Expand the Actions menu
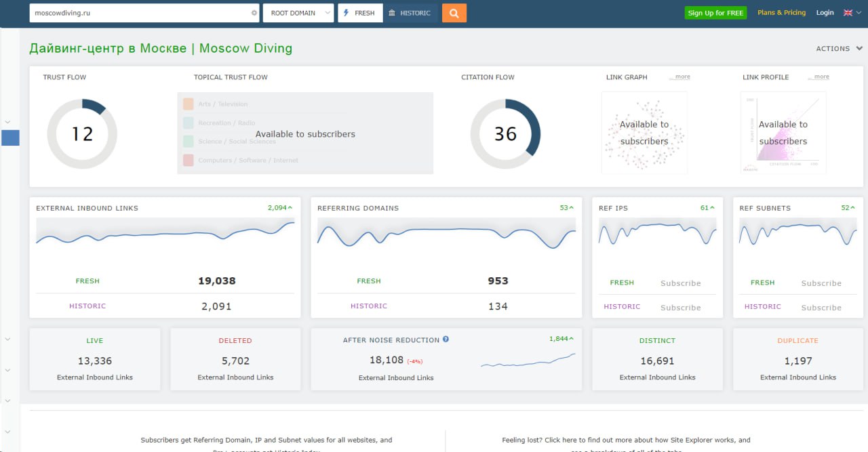Viewport: 868px width, 452px height. (x=839, y=49)
